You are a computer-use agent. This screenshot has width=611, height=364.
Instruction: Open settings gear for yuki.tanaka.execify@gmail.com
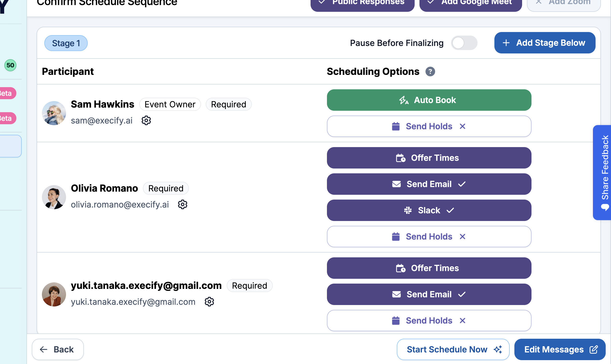(209, 301)
